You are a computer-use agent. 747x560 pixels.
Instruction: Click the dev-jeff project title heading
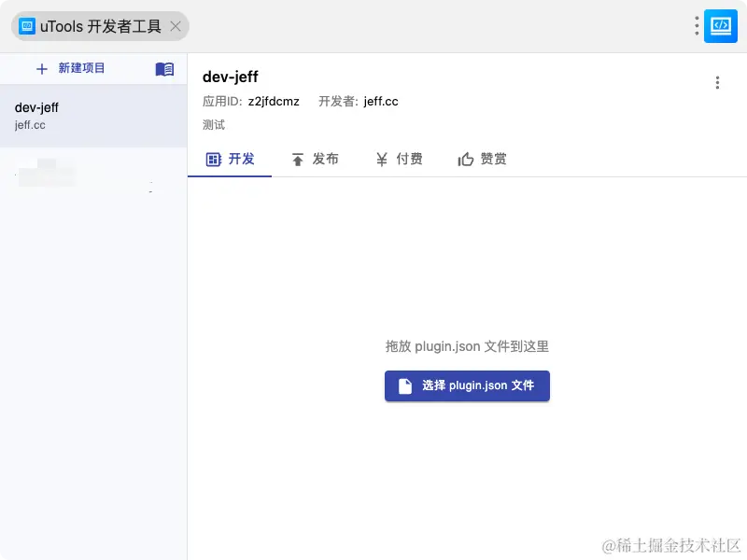click(x=230, y=77)
